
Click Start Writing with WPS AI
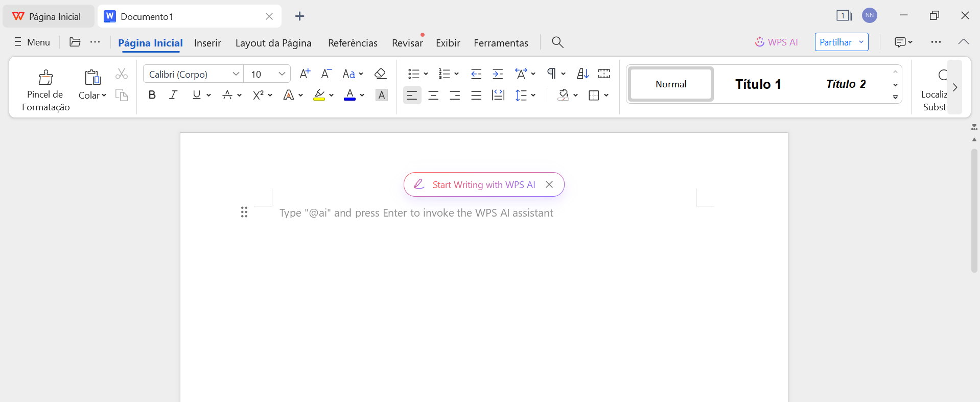pos(484,184)
